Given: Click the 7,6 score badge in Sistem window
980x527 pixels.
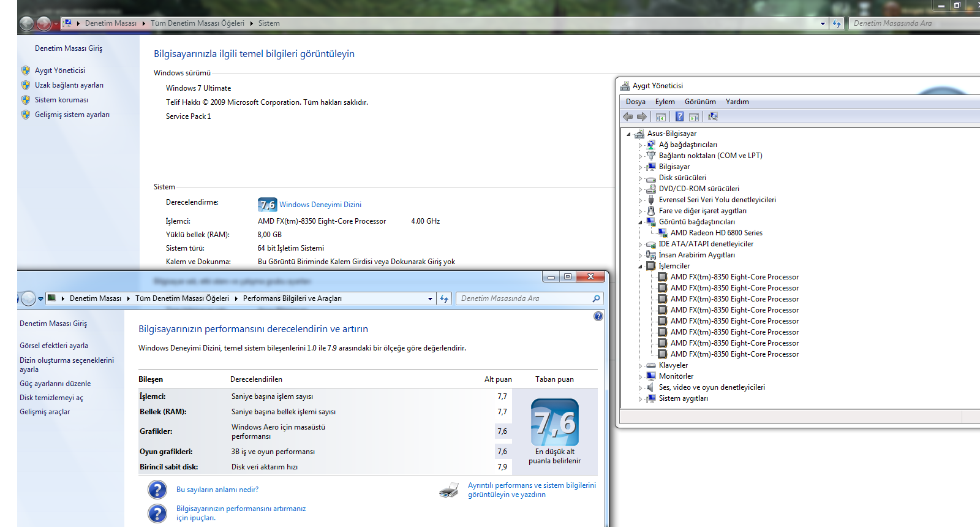Looking at the screenshot, I should coord(268,205).
